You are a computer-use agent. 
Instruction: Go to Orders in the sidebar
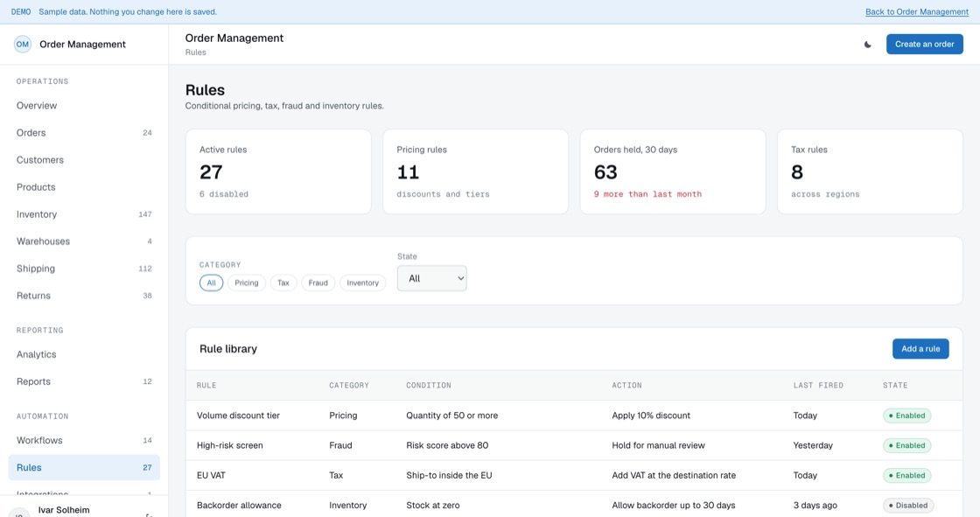point(84,133)
